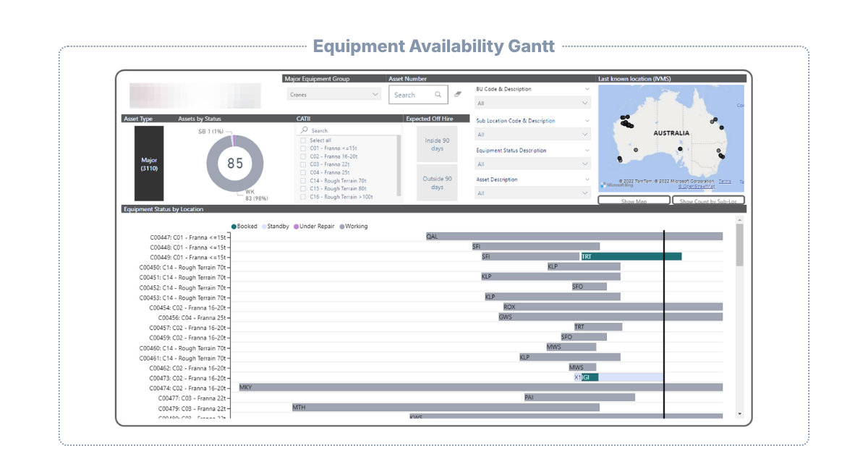Click the CATII search field
Screen dimensions: 868x456
[349, 130]
